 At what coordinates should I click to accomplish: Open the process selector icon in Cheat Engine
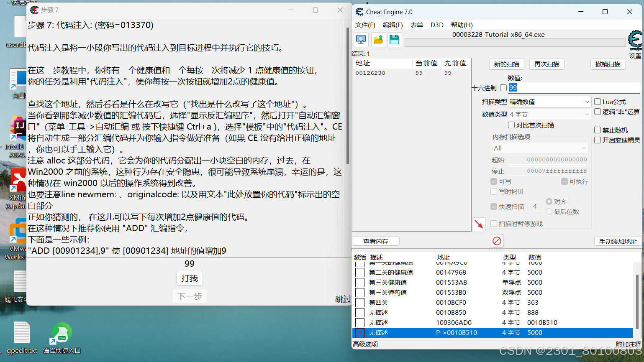pyautogui.click(x=361, y=40)
